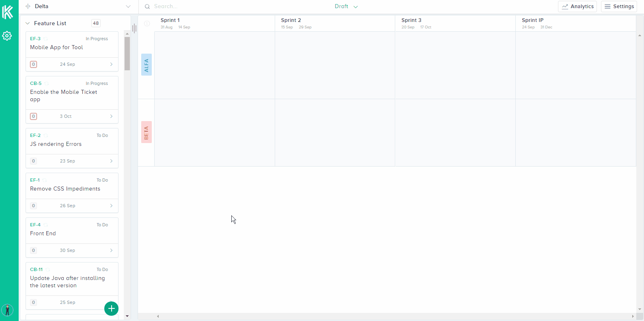Expand the CB-5 card chevron

tap(111, 116)
